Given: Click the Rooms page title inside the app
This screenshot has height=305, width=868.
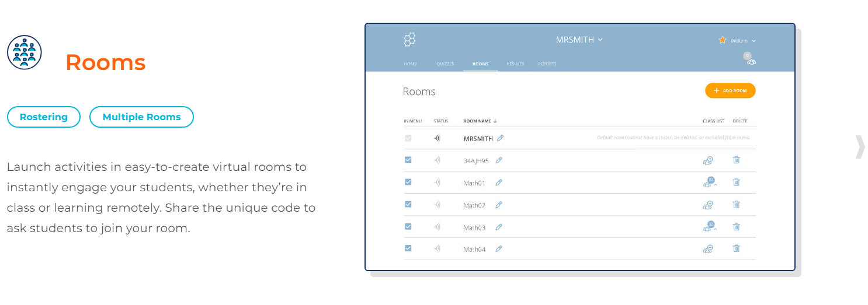Looking at the screenshot, I should click(419, 92).
